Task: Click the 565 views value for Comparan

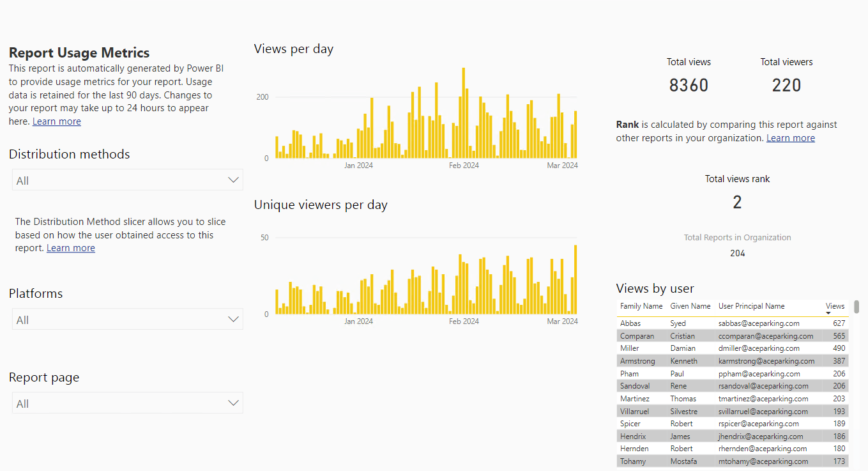Action: coord(839,336)
